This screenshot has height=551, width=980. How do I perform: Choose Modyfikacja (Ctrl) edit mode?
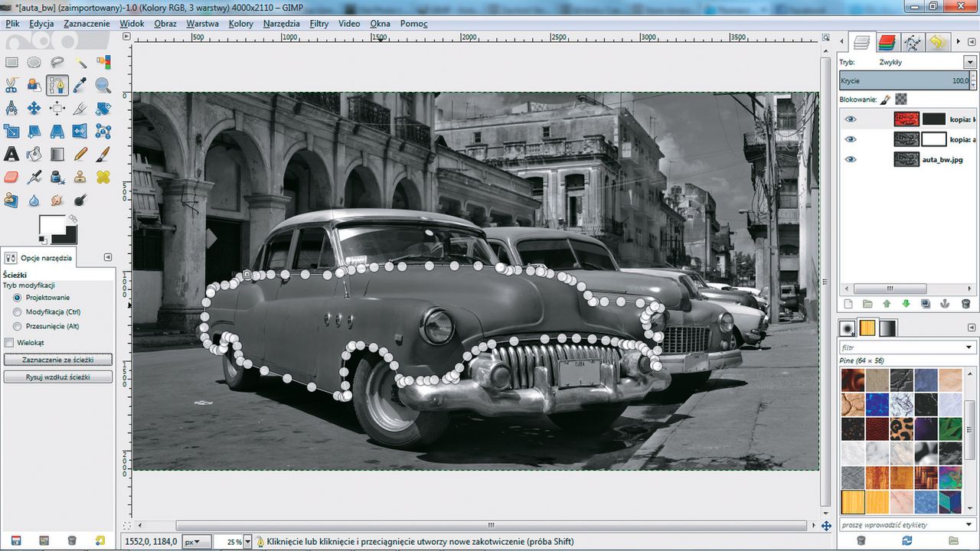tap(18, 311)
